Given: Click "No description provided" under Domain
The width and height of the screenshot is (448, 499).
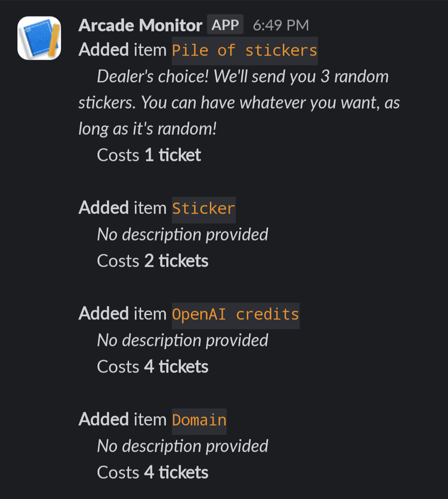Looking at the screenshot, I should click(x=182, y=447).
